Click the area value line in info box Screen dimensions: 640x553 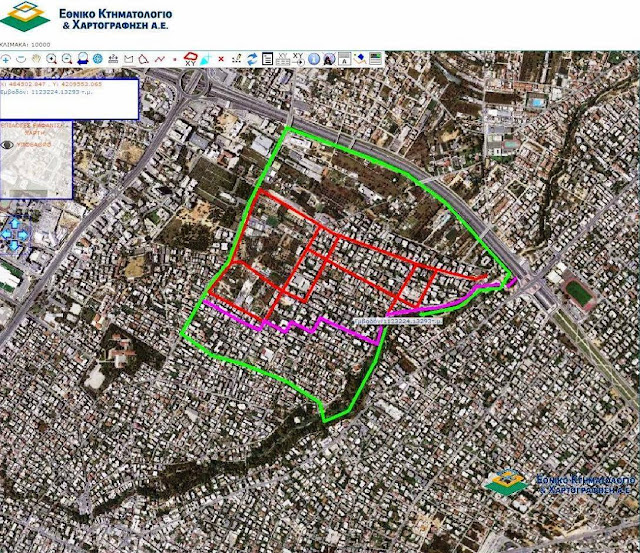[47, 92]
